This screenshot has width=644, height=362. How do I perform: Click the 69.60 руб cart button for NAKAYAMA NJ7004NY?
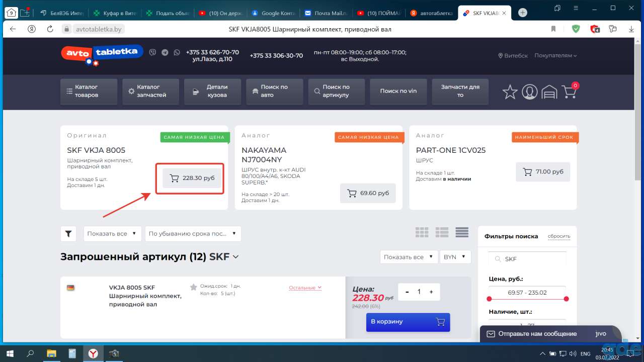tap(368, 193)
